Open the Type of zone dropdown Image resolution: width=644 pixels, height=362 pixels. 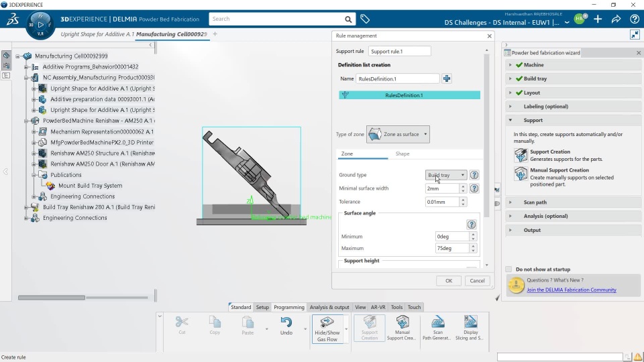tap(398, 134)
